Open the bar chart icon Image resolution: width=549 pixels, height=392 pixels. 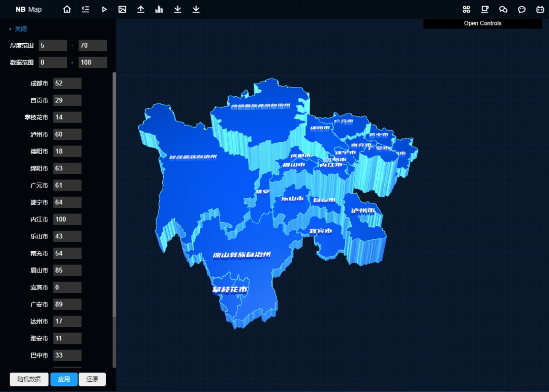pyautogui.click(x=159, y=9)
